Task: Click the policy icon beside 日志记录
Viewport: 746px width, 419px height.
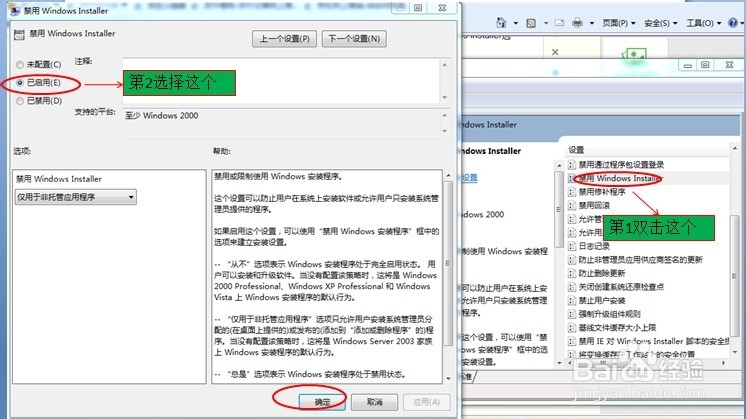Action: [572, 246]
